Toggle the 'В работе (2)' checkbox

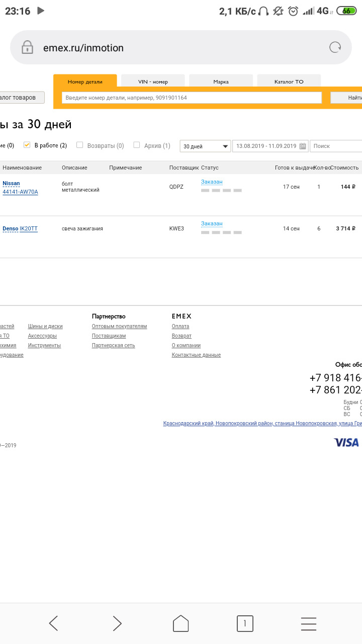[27, 145]
